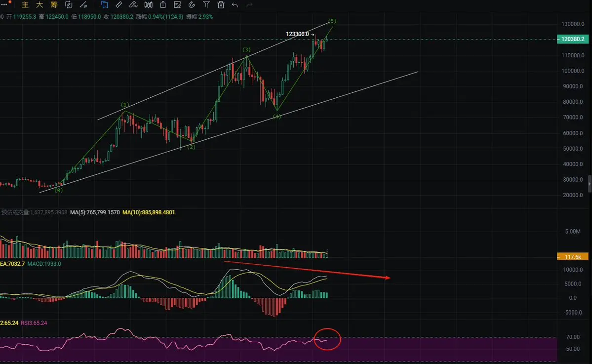Toggle the magnet snap tool
The image size is (592, 364).
tap(192, 5)
